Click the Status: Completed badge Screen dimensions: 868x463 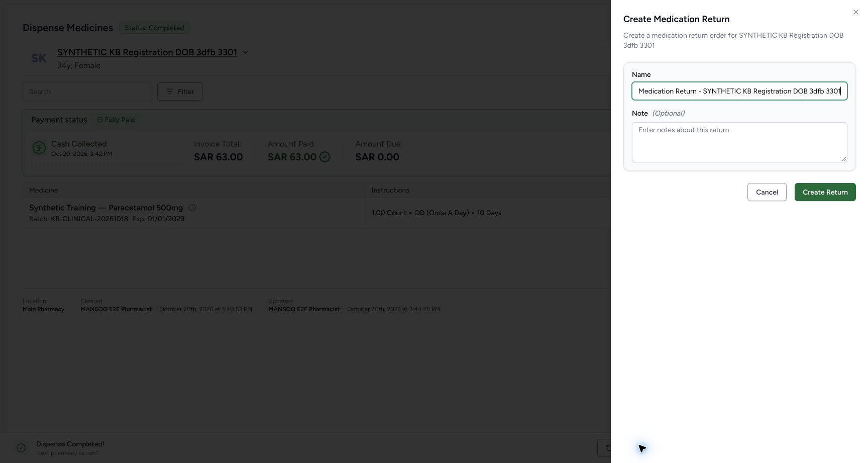click(x=154, y=28)
